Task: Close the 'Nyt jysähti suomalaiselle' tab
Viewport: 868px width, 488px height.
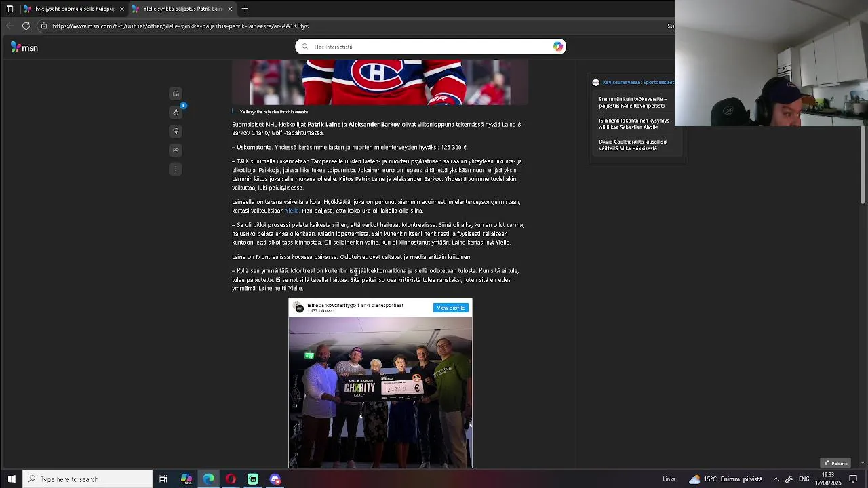Action: [x=122, y=9]
